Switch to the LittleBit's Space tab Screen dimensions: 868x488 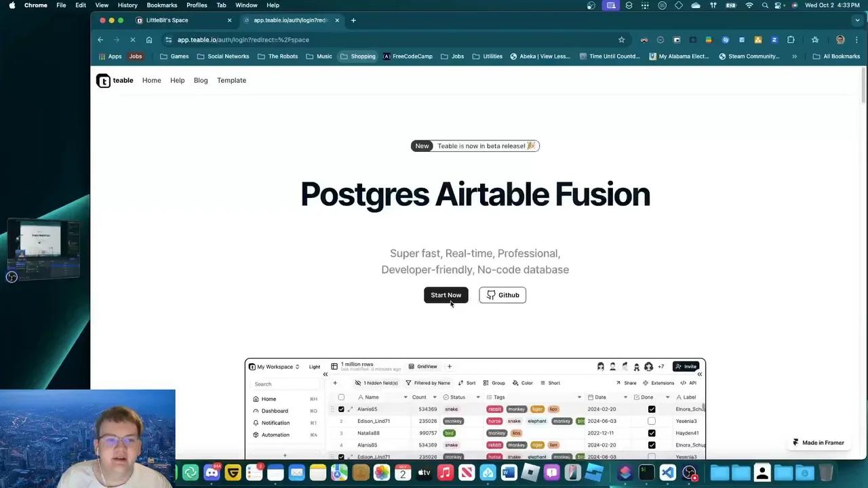click(x=182, y=20)
